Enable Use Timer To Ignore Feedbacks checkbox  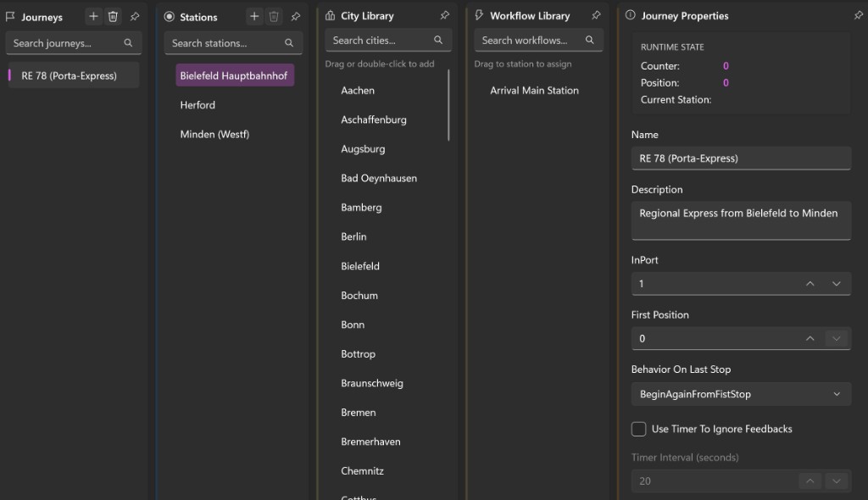pyautogui.click(x=638, y=429)
